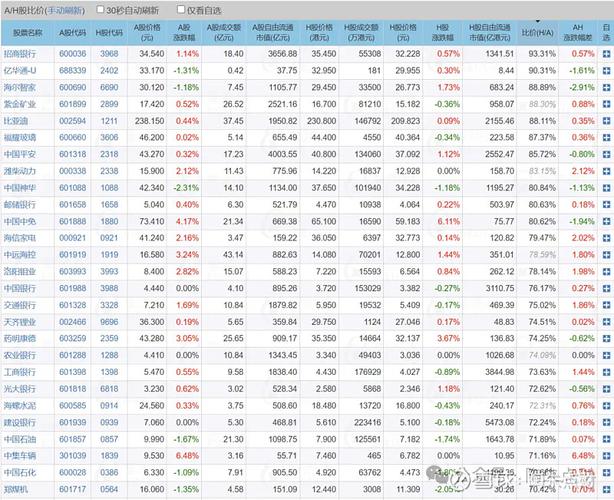Add 紫金矿业 to watchlist with plus icon
Image resolution: width=614 pixels, height=500 pixels.
point(606,104)
